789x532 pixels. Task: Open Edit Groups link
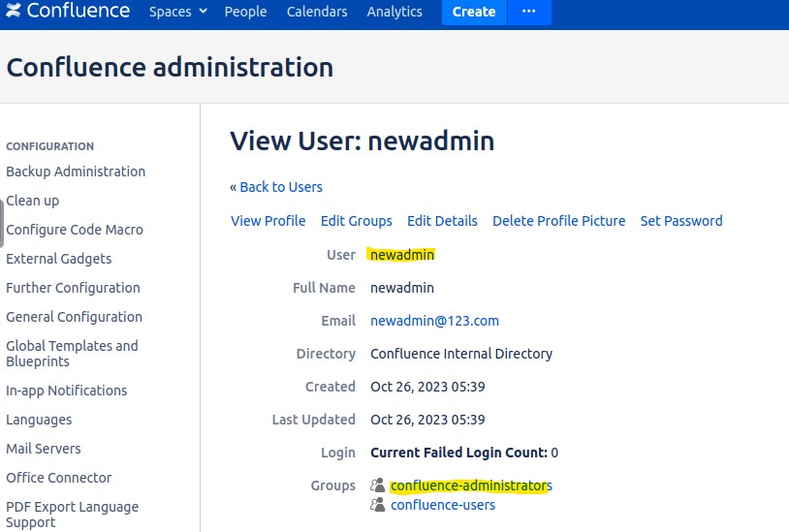pos(357,221)
